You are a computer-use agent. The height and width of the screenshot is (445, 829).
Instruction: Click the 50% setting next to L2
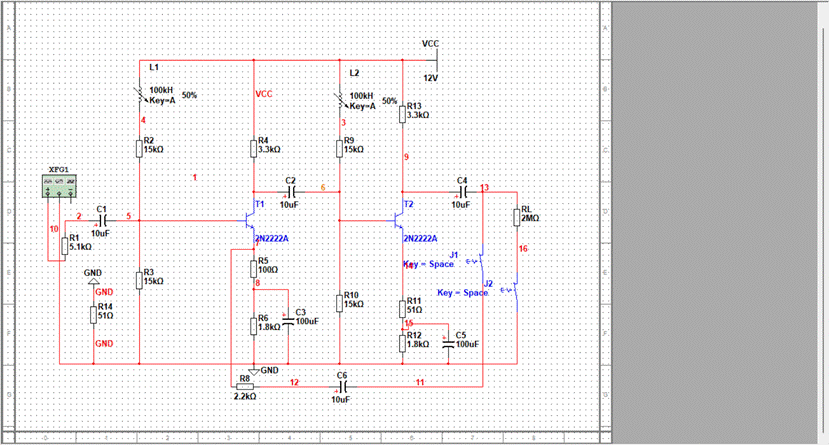tap(390, 101)
